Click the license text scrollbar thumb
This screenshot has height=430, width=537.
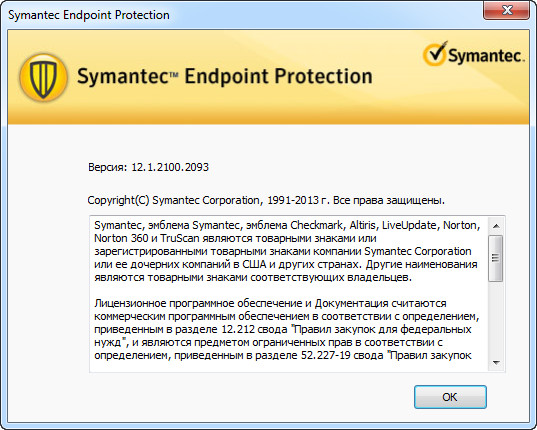pos(496,258)
